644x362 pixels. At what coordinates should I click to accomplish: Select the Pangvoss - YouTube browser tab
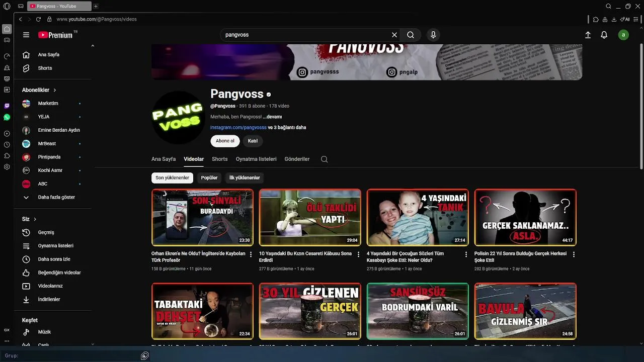coord(58,6)
